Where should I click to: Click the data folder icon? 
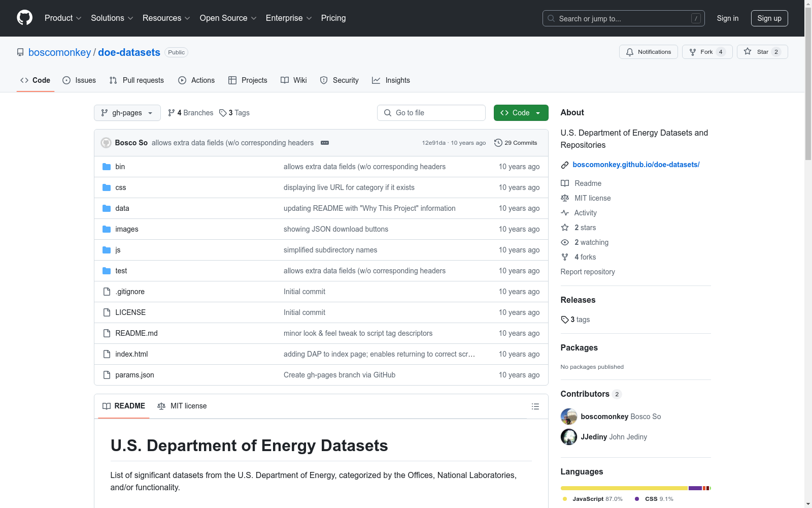point(107,208)
